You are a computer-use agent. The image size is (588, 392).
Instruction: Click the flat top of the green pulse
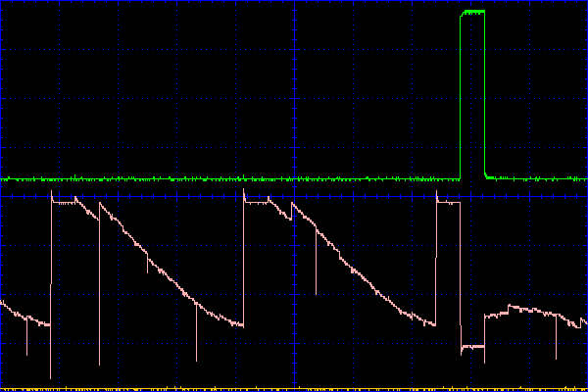coord(472,11)
